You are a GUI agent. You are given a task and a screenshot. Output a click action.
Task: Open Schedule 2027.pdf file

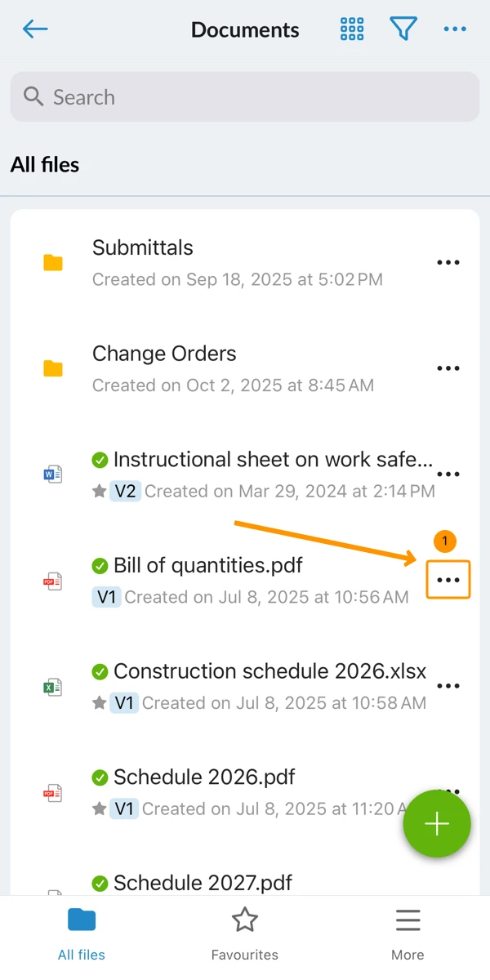pos(203,883)
